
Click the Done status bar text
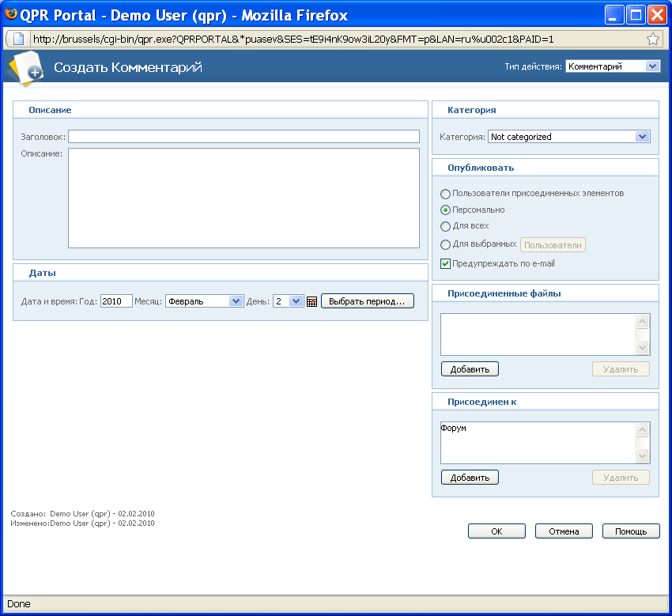tap(19, 604)
